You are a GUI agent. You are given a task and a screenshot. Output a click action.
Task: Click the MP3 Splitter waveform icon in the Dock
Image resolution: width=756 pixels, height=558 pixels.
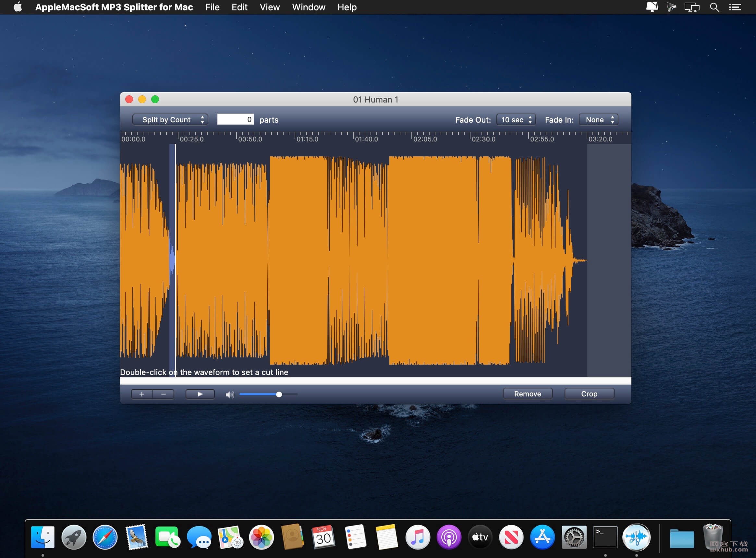click(x=636, y=537)
